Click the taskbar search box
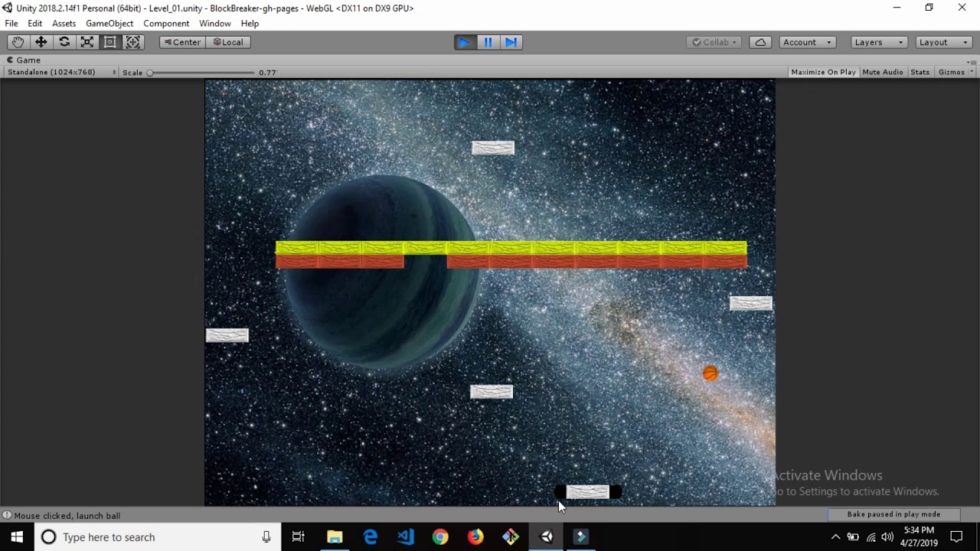980x551 pixels. click(158, 537)
